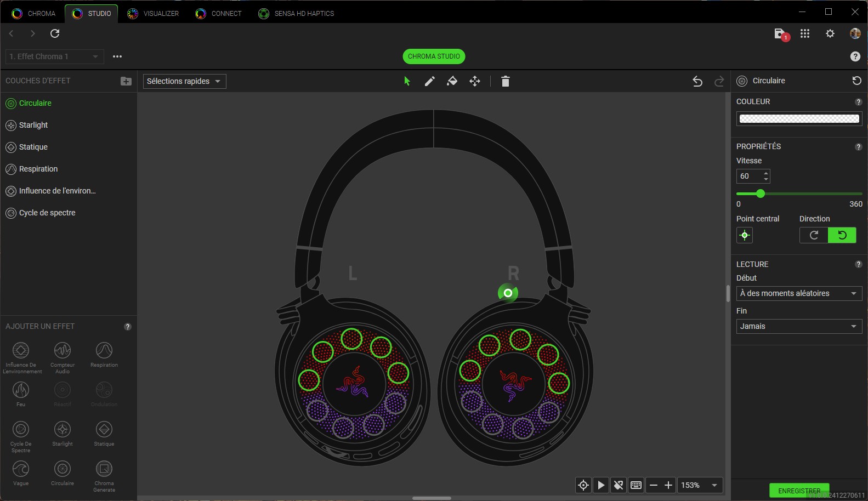Open the Effet Chroma 1 profile dropdown
Viewport: 868px width, 501px height.
tap(54, 56)
